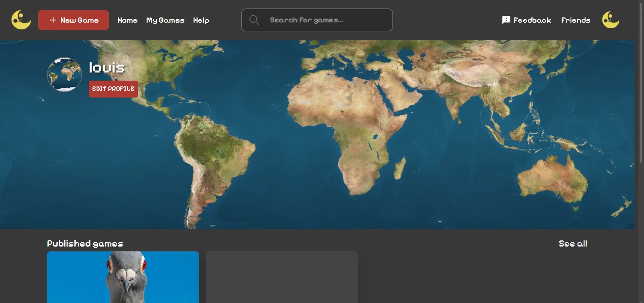The width and height of the screenshot is (644, 303).
Task: Open the second blank game card
Action: click(282, 277)
